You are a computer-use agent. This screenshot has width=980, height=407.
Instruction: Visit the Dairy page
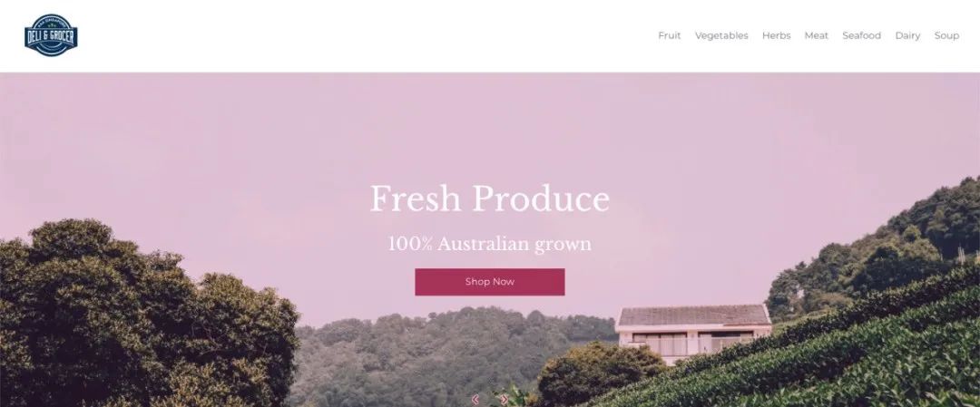tap(907, 35)
